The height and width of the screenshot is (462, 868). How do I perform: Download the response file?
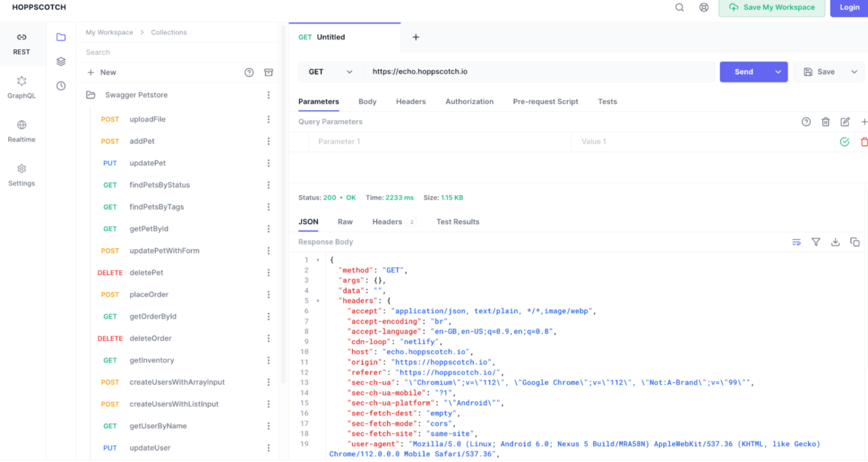[x=835, y=242]
